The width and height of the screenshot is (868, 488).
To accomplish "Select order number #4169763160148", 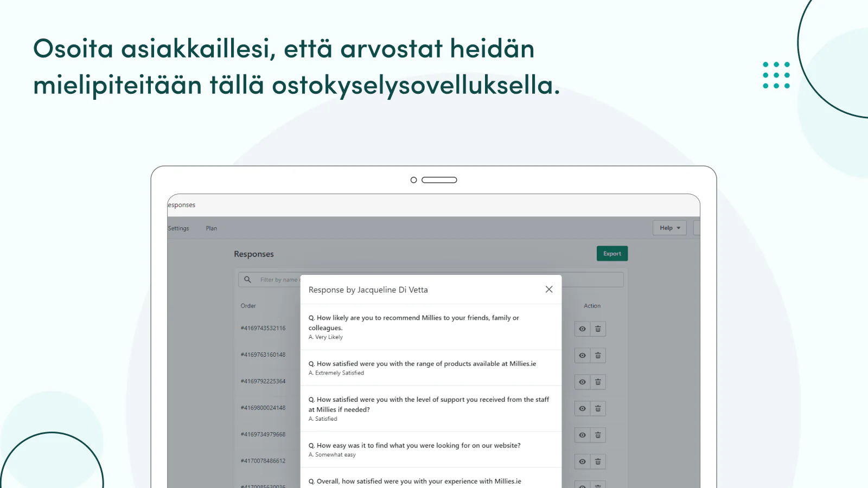I will point(263,355).
